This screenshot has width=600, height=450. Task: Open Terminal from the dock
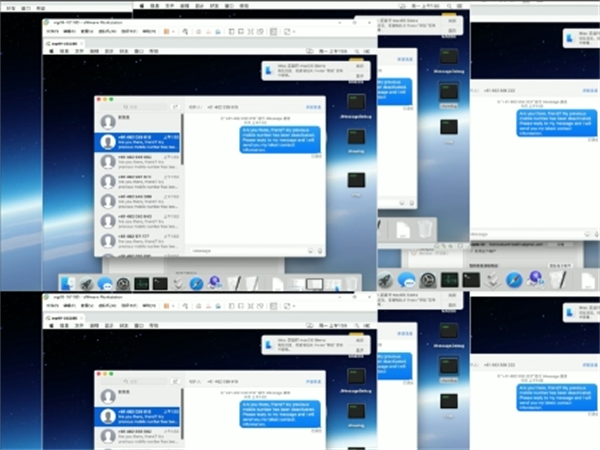[159, 284]
